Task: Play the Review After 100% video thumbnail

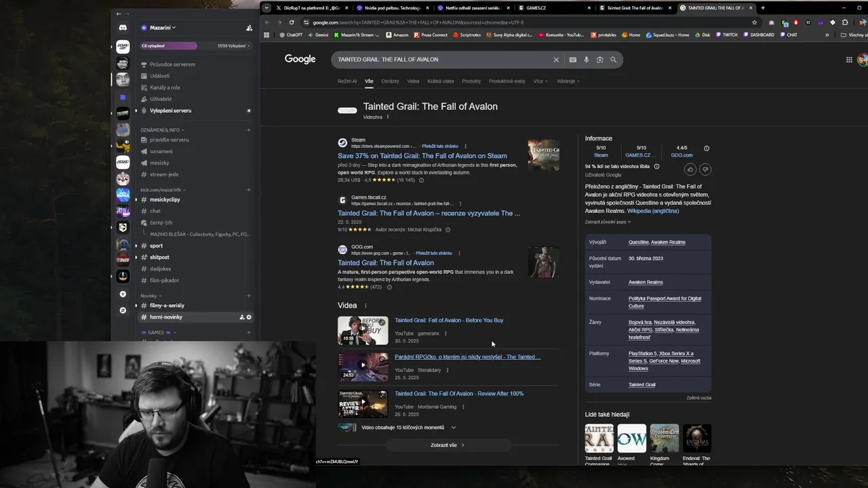Action: [363, 403]
